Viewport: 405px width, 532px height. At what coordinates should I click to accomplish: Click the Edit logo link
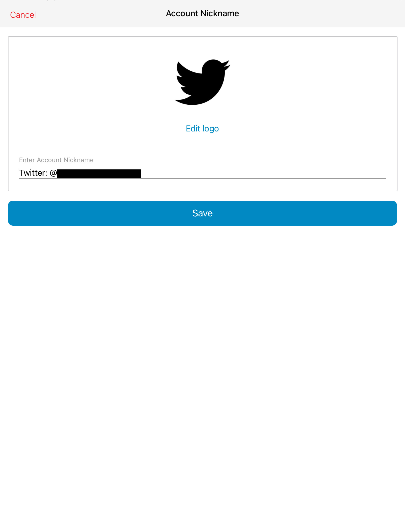[x=202, y=129]
